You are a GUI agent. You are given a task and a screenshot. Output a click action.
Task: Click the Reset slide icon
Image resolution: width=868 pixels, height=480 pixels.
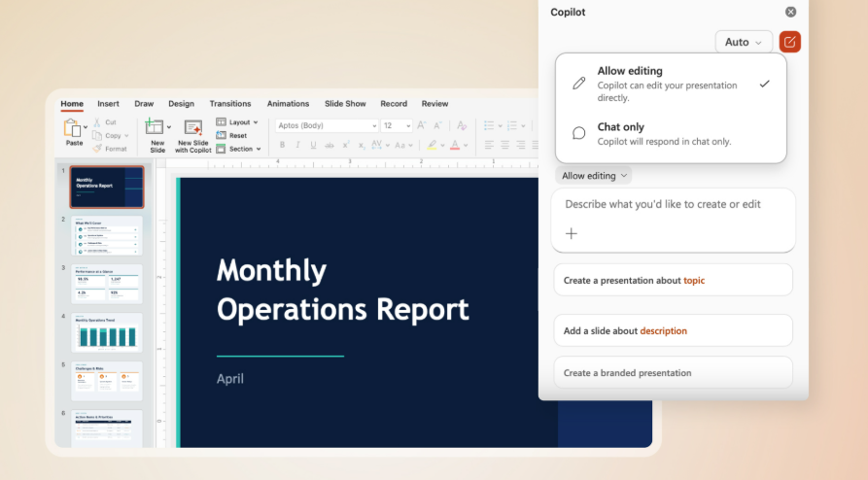[222, 136]
